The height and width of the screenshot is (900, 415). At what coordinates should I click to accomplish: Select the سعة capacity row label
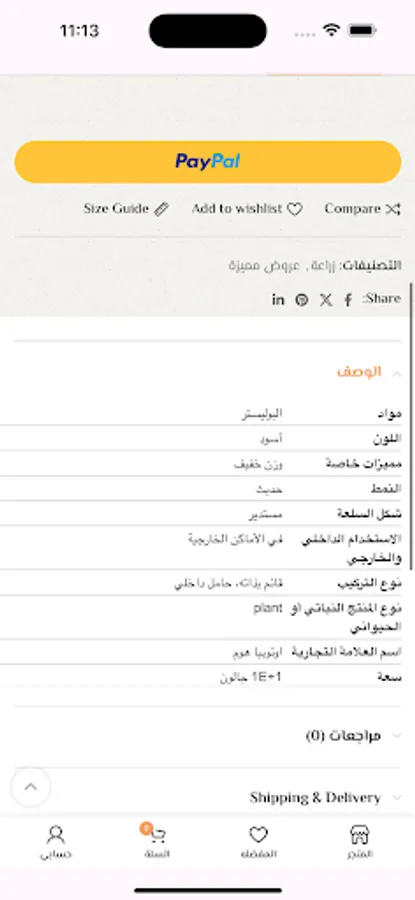coord(390,677)
